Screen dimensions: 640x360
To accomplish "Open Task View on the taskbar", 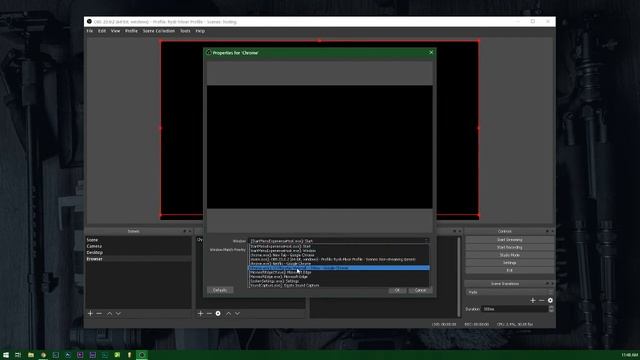I will pos(18,355).
